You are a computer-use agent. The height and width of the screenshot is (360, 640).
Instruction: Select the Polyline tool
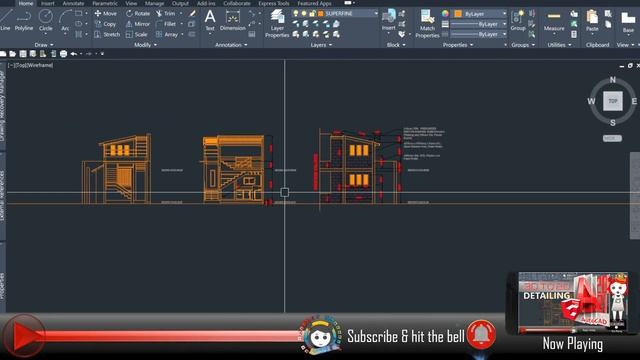point(24,20)
